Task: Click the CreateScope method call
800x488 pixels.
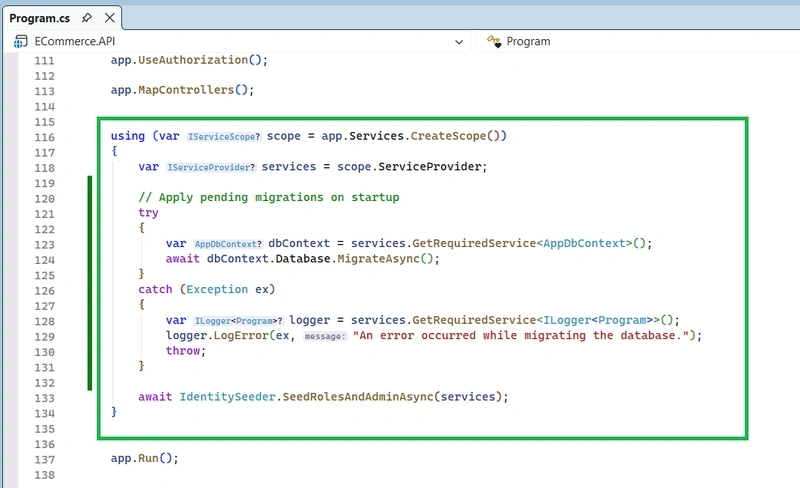Action: (448, 136)
